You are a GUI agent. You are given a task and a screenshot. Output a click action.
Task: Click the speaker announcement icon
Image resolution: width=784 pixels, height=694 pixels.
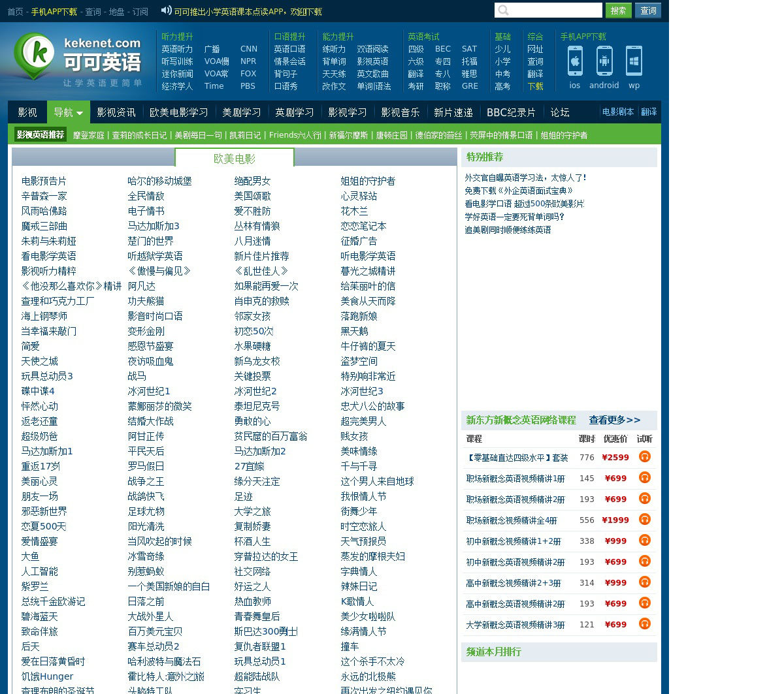point(167,10)
